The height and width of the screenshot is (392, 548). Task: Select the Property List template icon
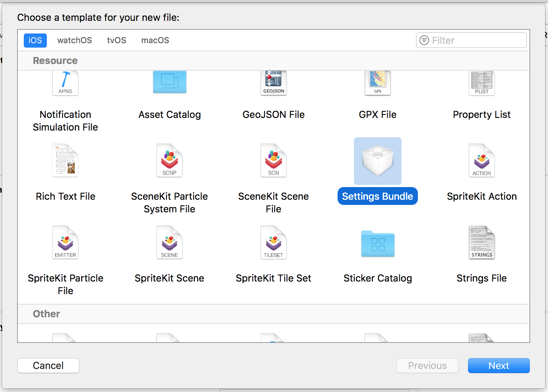point(481,82)
